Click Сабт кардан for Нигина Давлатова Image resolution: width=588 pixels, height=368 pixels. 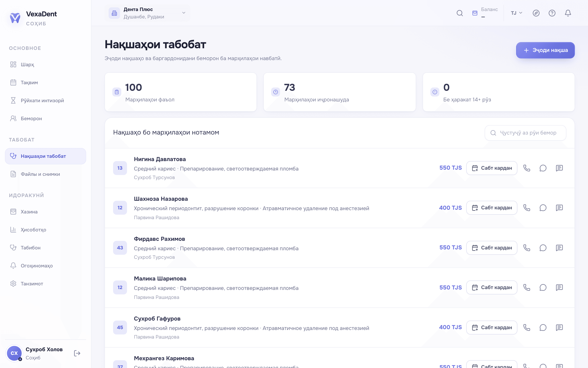point(492,168)
